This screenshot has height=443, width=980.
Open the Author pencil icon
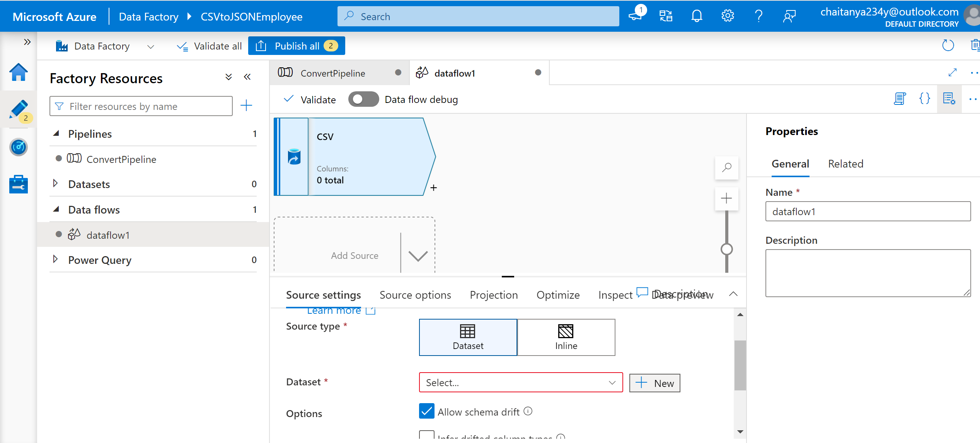(19, 110)
